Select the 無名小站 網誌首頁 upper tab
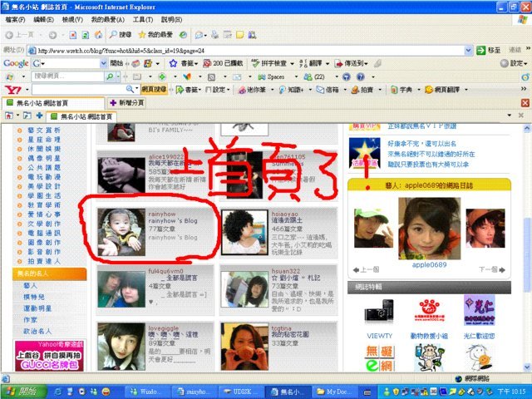Viewport: 532px width, 399px height. [x=53, y=103]
